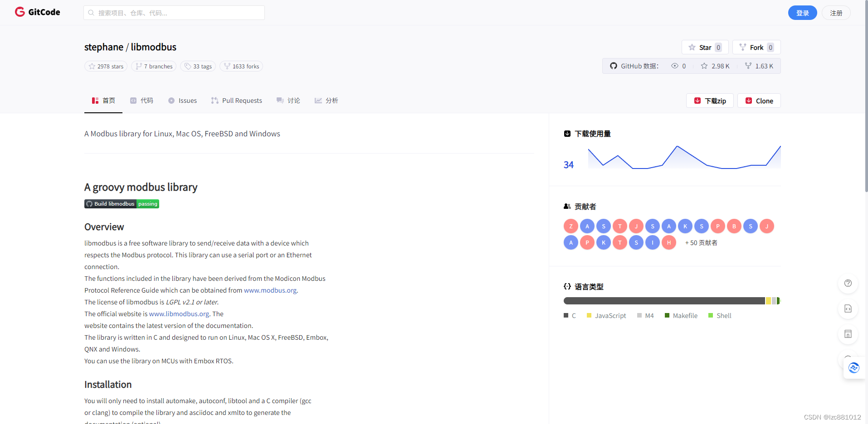This screenshot has height=424, width=868.
Task: Click the 语言类型 braces icon
Action: point(567,286)
